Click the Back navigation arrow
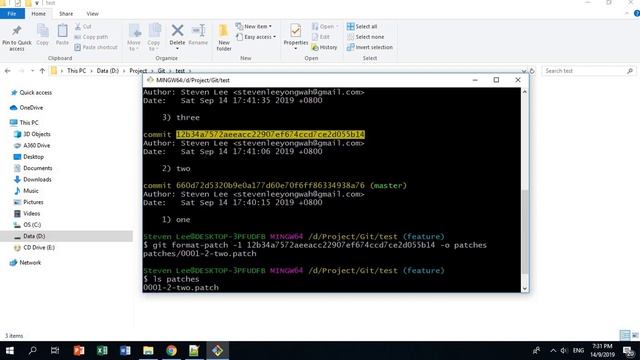This screenshot has width=640, height=360. [x=7, y=71]
